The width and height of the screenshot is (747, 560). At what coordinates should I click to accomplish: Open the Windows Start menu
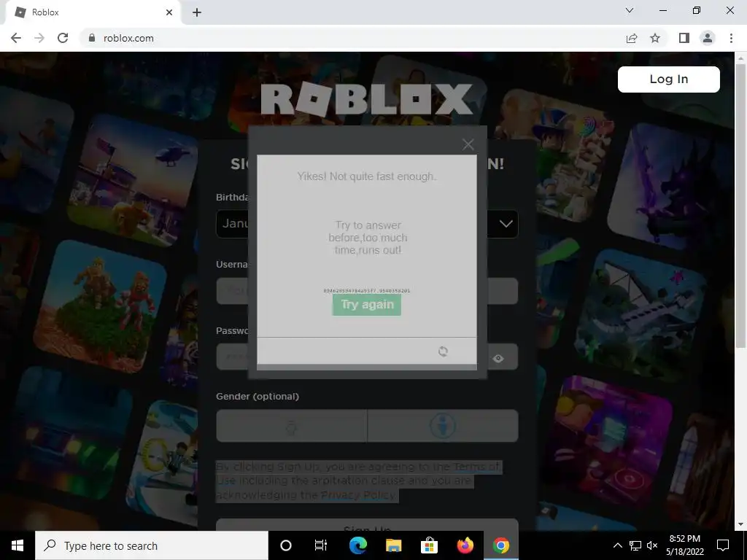point(18,545)
